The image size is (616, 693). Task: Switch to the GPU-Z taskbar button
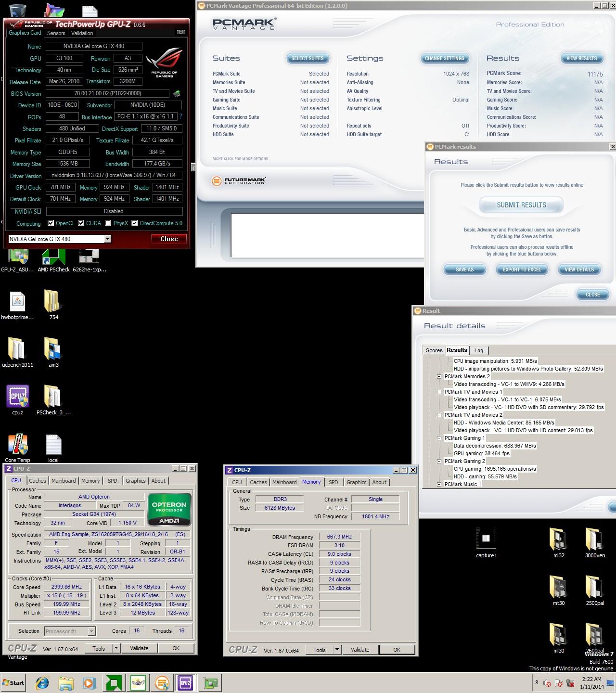(210, 682)
